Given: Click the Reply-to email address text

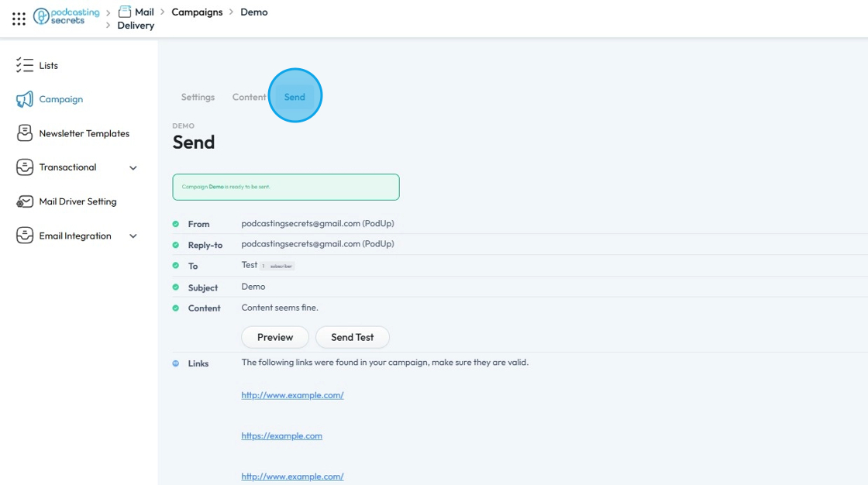Looking at the screenshot, I should [x=318, y=244].
